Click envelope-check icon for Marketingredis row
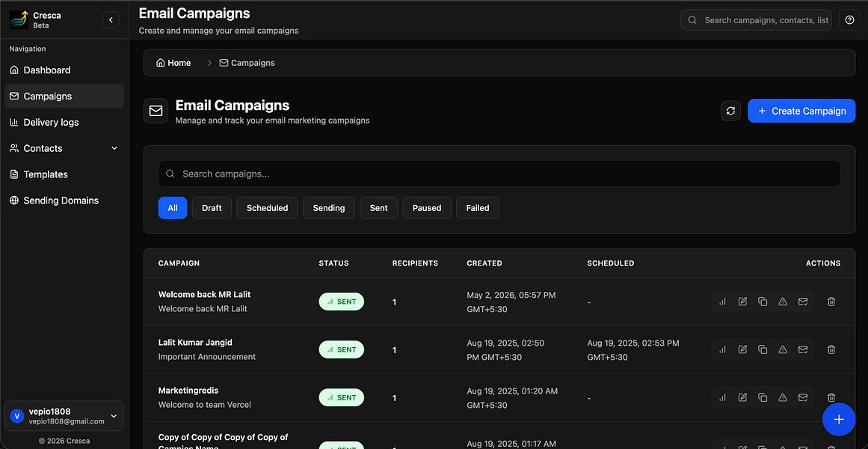This screenshot has height=449, width=868. (x=803, y=397)
